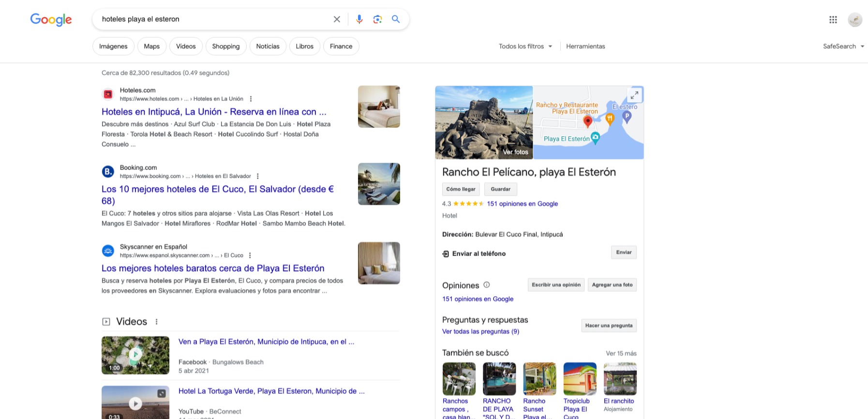Click Agregar una foto button
Screen dimensions: 868x419
(612, 285)
